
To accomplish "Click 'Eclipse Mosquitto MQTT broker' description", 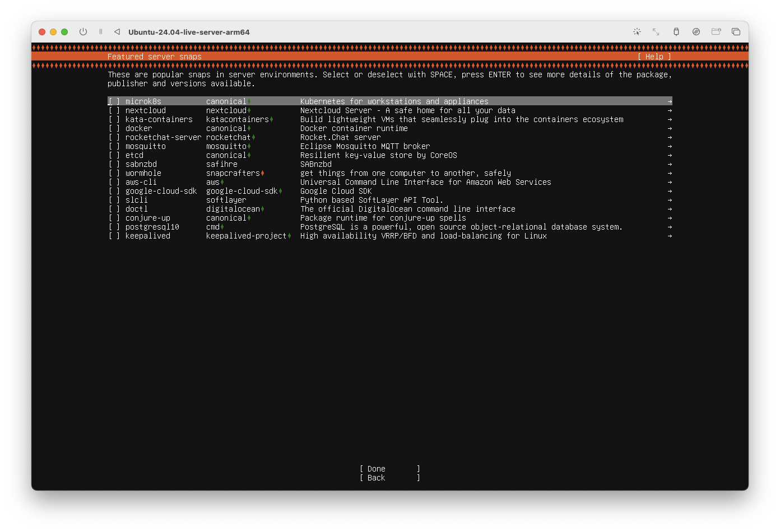I will pyautogui.click(x=365, y=146).
